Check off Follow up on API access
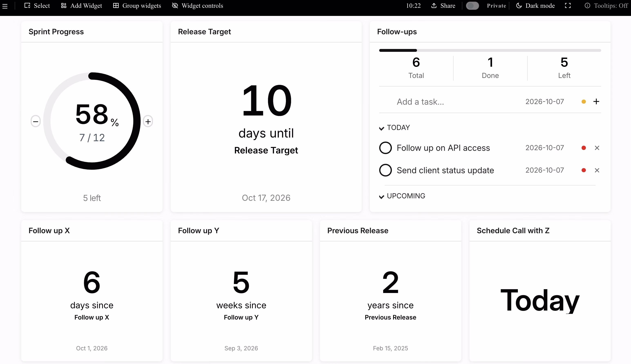Image resolution: width=631 pixels, height=364 pixels. [385, 148]
